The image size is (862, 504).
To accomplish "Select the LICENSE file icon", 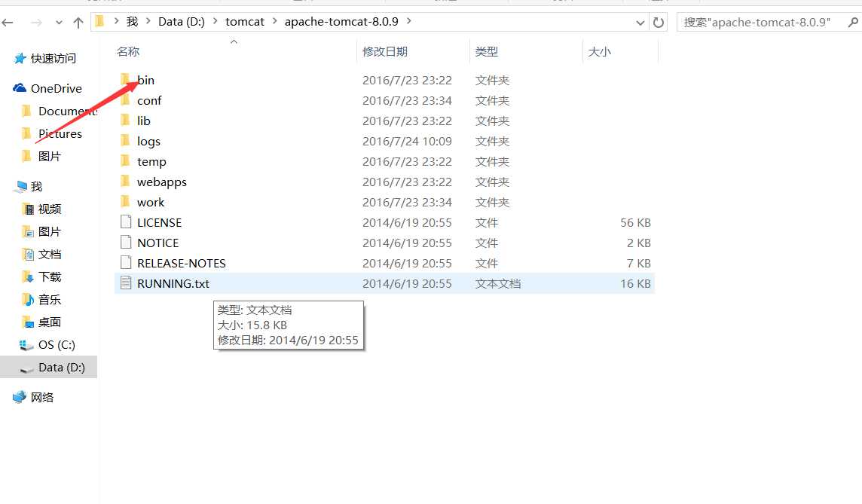I will point(126,222).
